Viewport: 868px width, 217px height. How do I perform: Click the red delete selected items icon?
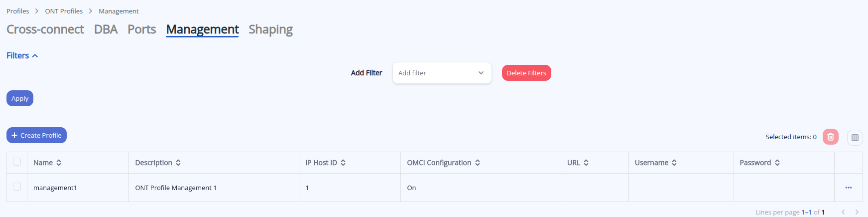(x=830, y=137)
